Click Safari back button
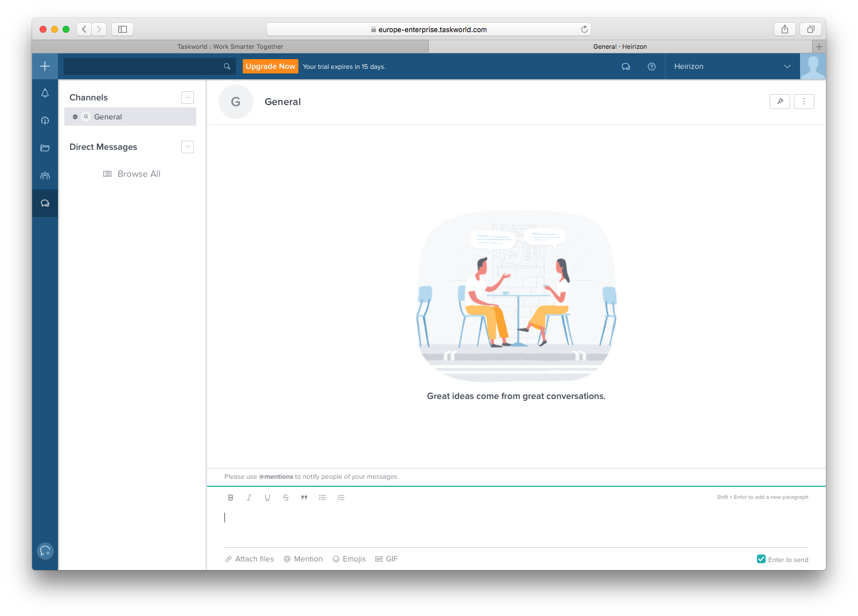858x616 pixels. (84, 29)
